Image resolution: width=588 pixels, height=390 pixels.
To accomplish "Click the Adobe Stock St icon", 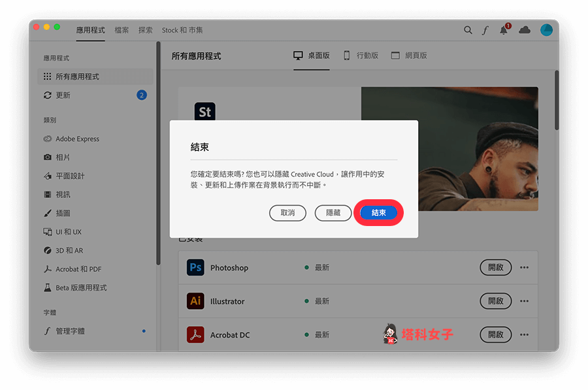I will tap(204, 111).
